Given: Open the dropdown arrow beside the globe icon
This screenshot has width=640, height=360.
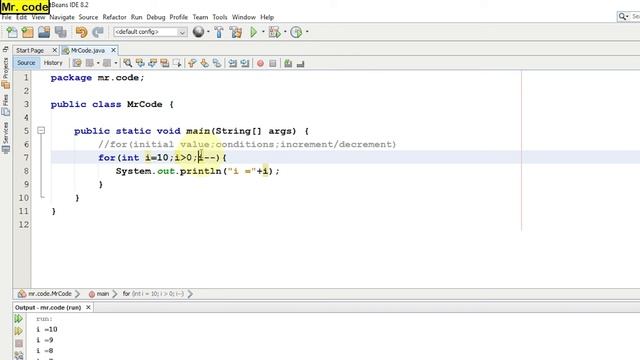Looking at the screenshot, I should tap(208, 32).
